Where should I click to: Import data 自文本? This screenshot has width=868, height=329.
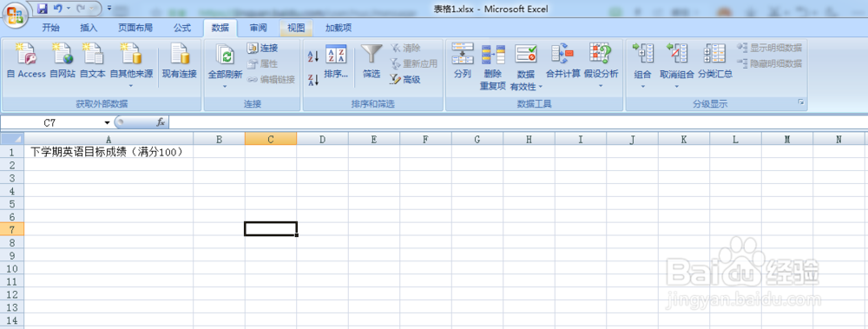(93, 62)
